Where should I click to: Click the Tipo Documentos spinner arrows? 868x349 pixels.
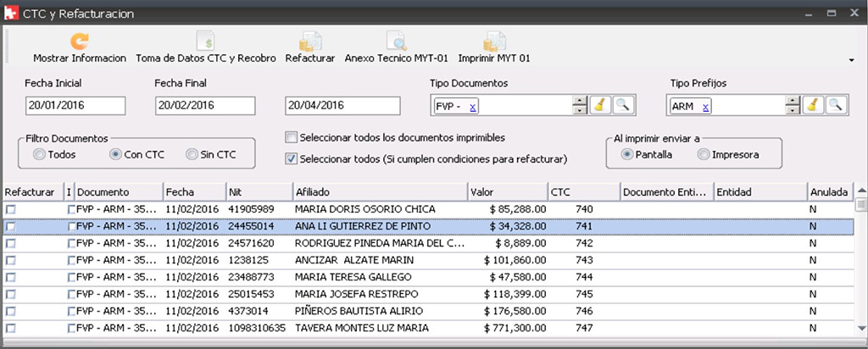coord(580,105)
